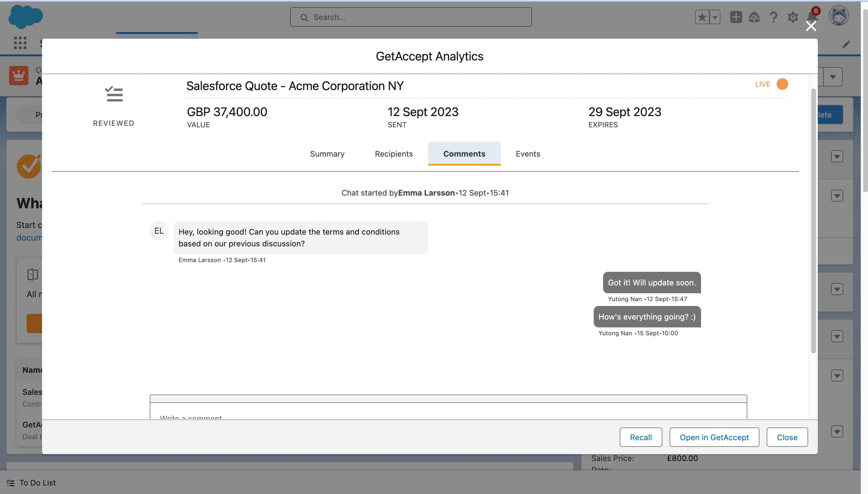The height and width of the screenshot is (494, 868).
Task: Open the To Do List utility item
Action: [x=31, y=482]
